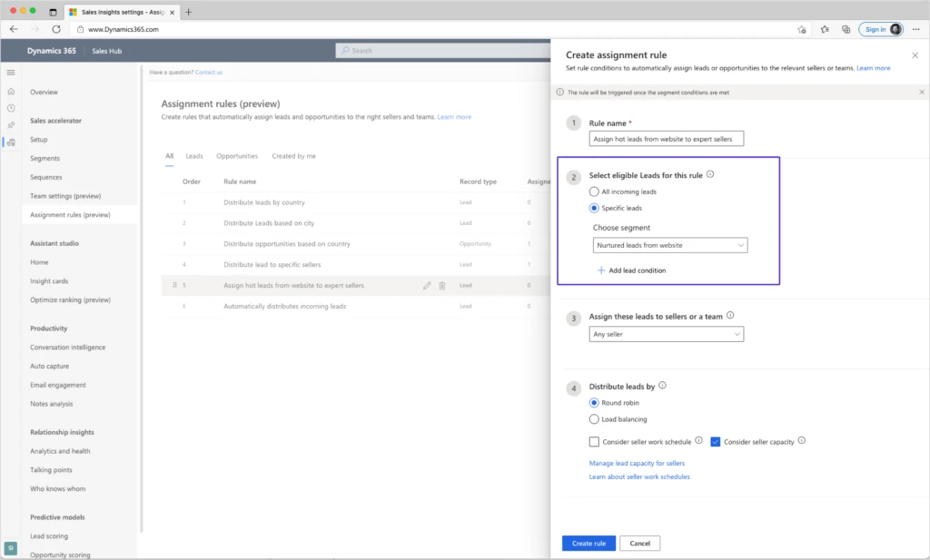
Task: Enable Round robin distribution
Action: point(592,402)
